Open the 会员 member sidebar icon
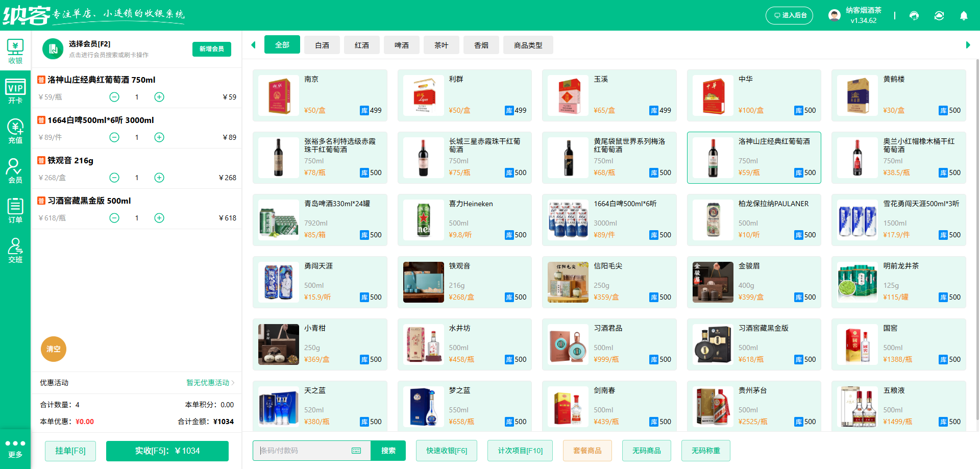 click(x=15, y=170)
